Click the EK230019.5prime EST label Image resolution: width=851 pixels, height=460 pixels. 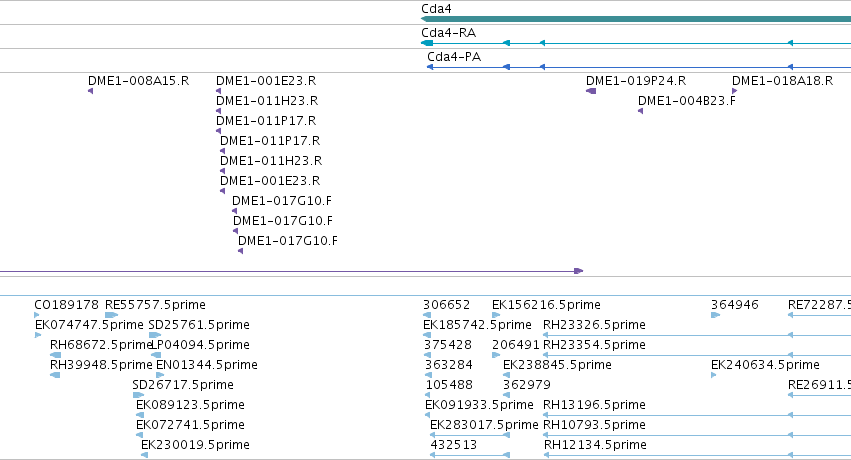coord(195,445)
